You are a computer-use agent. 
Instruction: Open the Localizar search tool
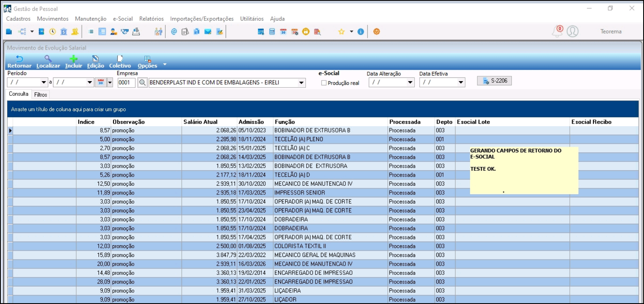48,62
